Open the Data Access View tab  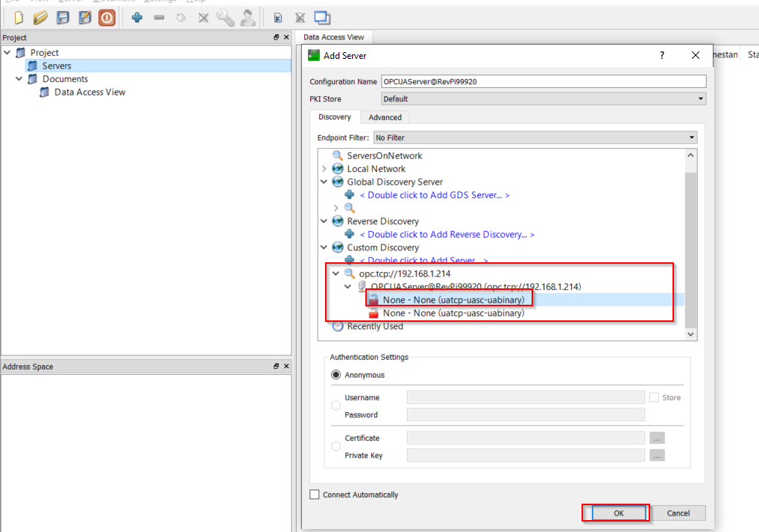(x=333, y=37)
